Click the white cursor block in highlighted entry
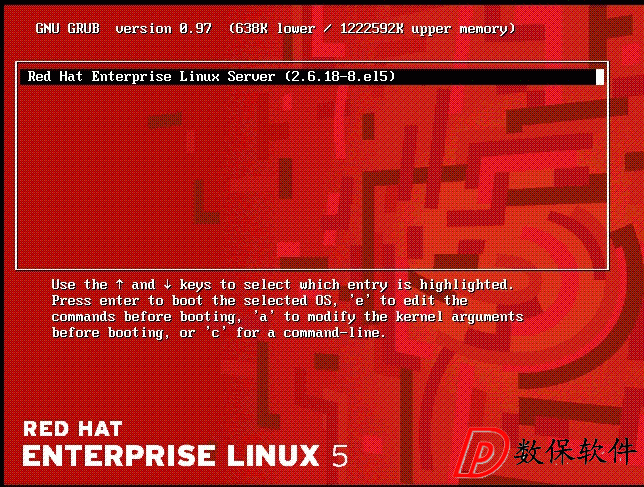Screen dimensions: 644x487 pos(600,77)
